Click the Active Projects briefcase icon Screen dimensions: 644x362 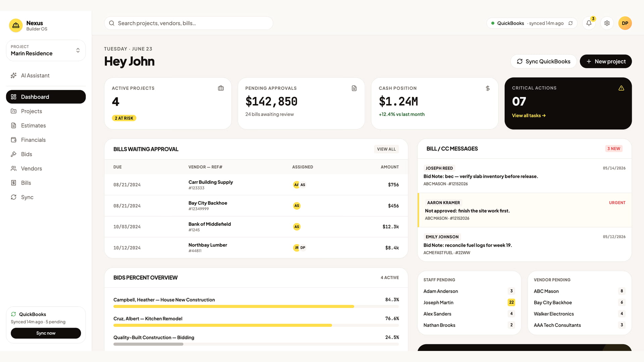tap(221, 88)
